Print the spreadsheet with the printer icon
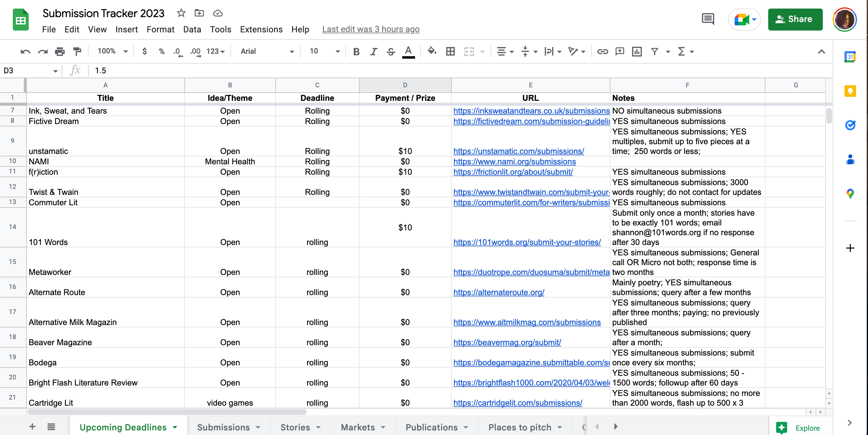 (x=60, y=52)
